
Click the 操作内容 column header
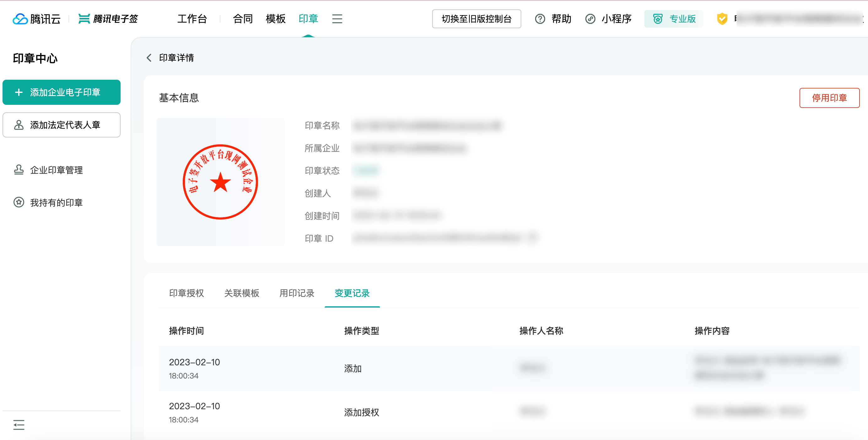coord(712,330)
